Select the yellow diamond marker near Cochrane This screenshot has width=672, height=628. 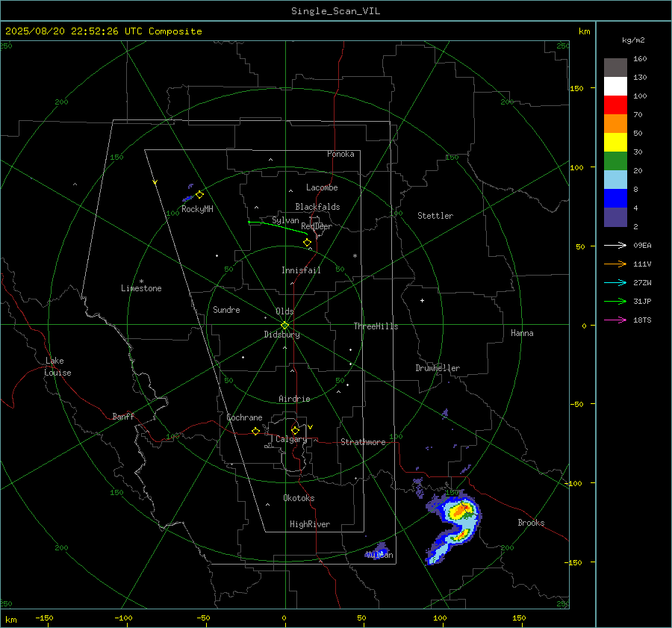coord(256,432)
